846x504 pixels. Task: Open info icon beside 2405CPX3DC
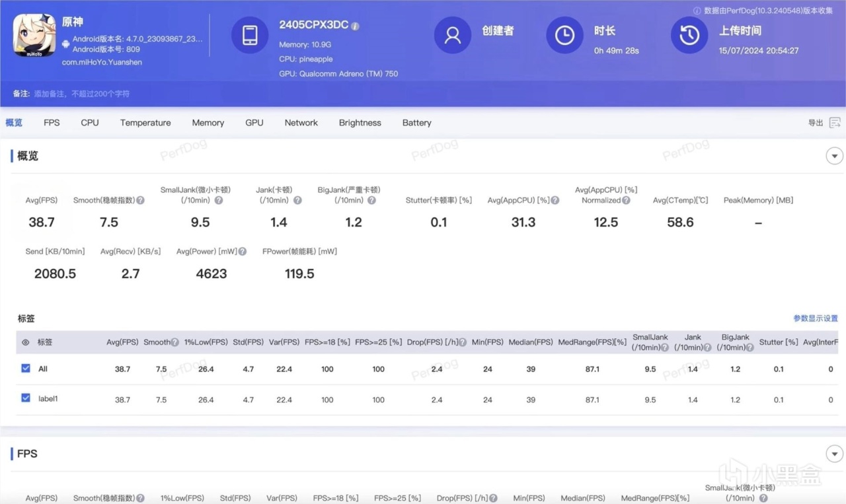click(x=355, y=26)
